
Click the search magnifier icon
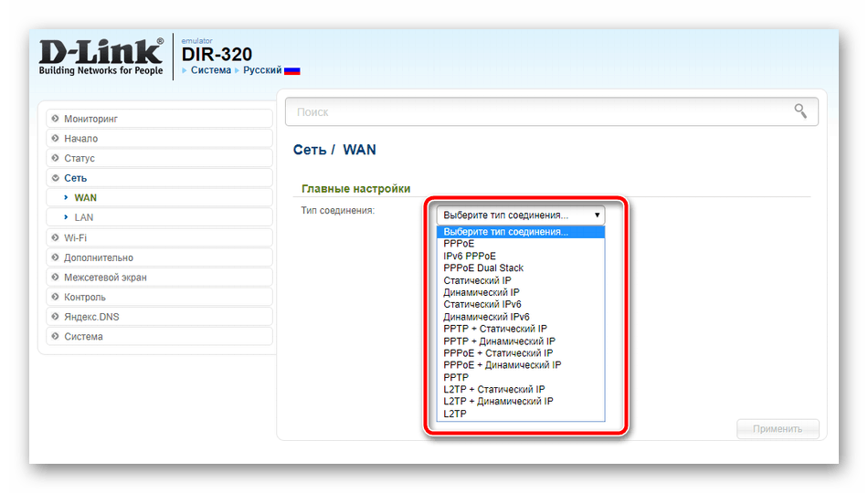pos(800,111)
